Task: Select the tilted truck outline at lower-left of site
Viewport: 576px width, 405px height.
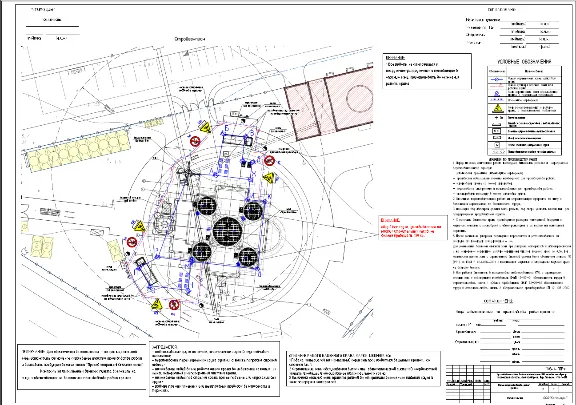Action: pyautogui.click(x=146, y=271)
